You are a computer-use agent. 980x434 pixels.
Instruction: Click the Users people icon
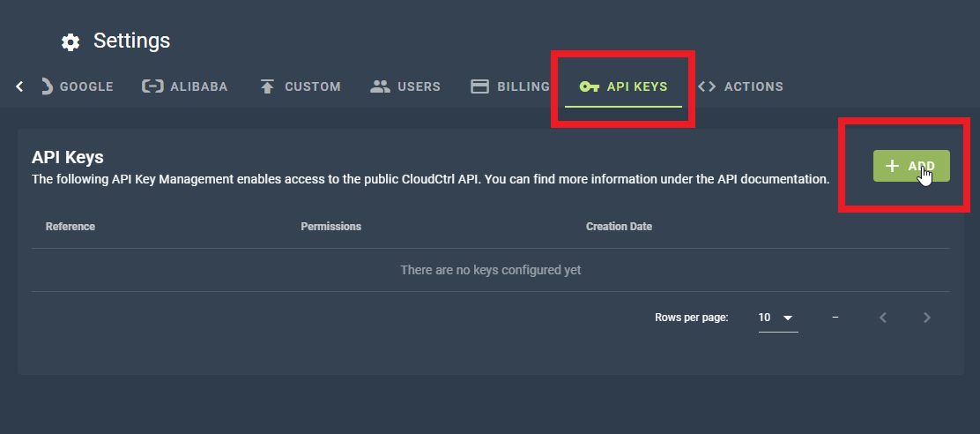[380, 86]
